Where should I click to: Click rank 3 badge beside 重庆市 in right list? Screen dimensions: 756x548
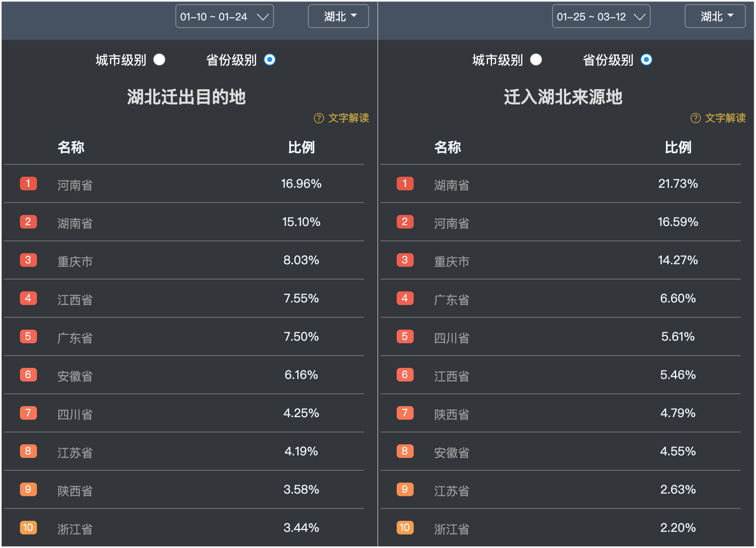click(x=405, y=260)
